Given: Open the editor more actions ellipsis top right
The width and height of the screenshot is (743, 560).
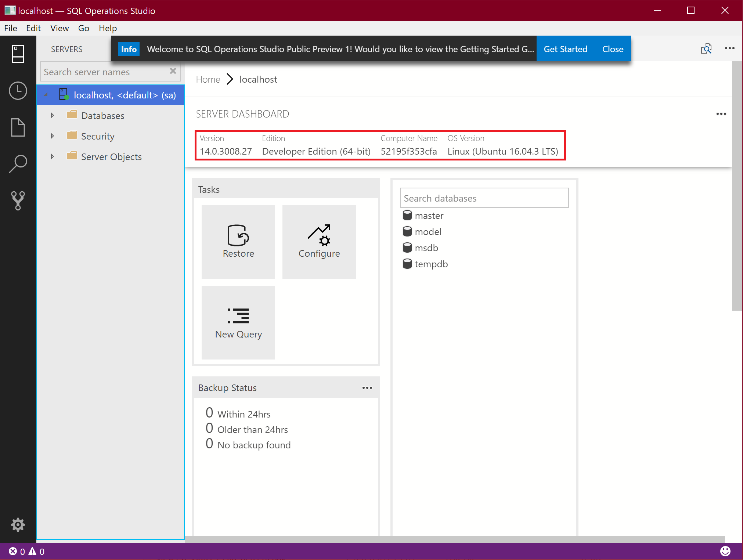Looking at the screenshot, I should tap(730, 48).
